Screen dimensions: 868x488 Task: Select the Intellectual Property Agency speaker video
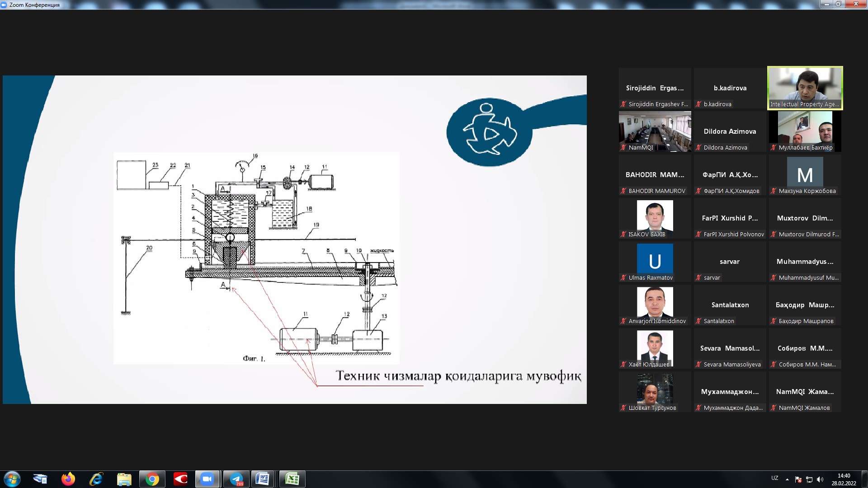point(805,88)
